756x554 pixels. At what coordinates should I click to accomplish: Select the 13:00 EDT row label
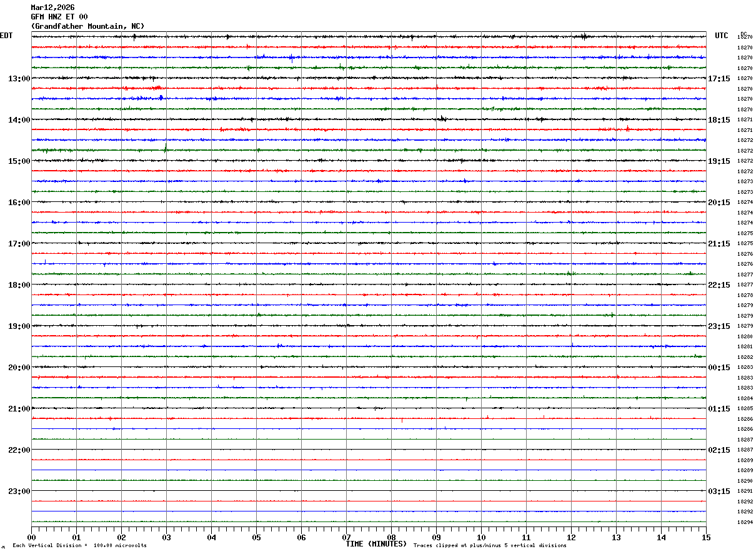[x=19, y=79]
